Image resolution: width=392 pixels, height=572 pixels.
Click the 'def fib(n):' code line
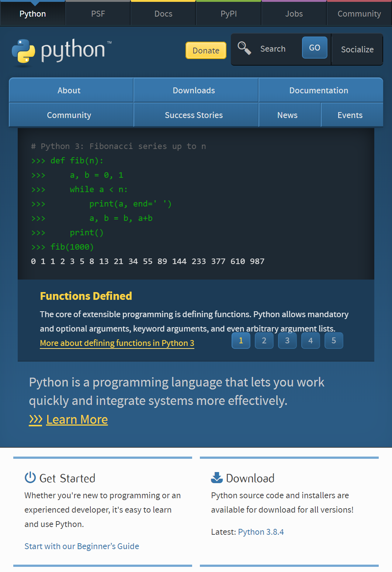point(67,161)
